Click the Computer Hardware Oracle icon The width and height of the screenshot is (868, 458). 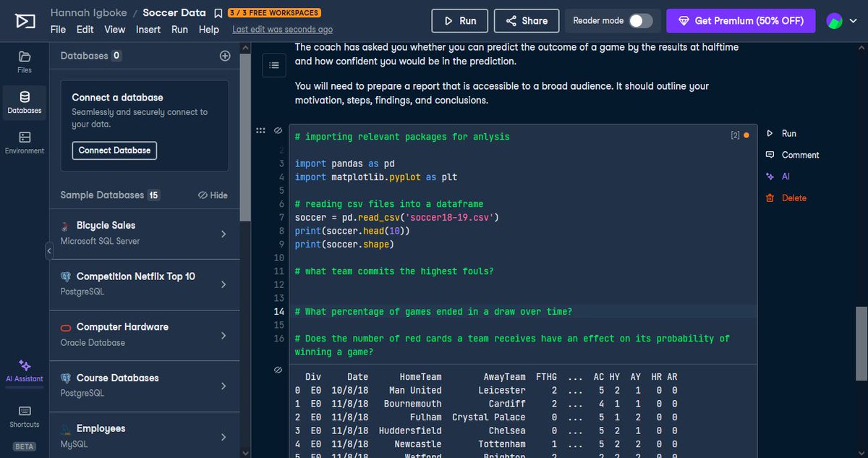[x=66, y=327]
